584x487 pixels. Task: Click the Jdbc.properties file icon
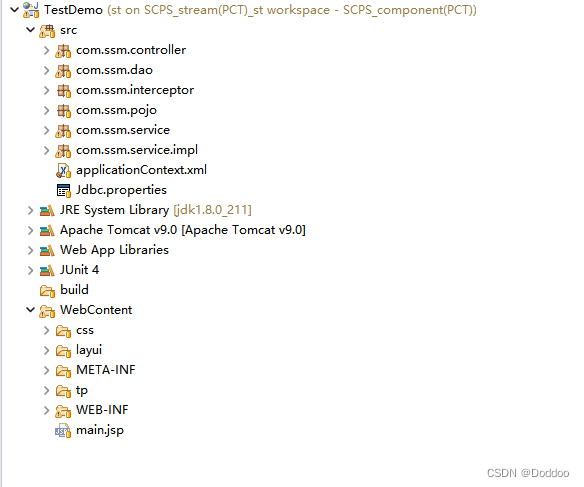(63, 191)
